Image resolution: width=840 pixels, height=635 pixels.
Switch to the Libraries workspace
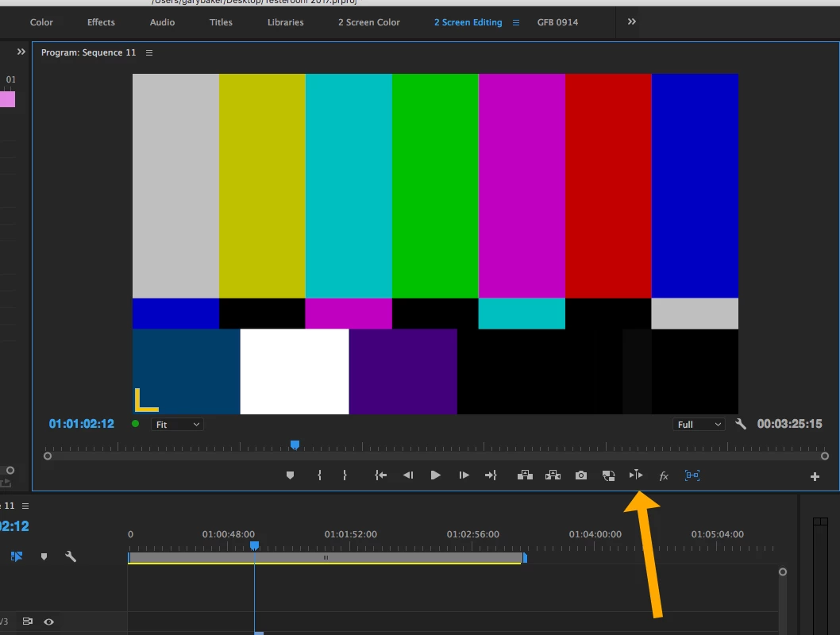point(286,22)
